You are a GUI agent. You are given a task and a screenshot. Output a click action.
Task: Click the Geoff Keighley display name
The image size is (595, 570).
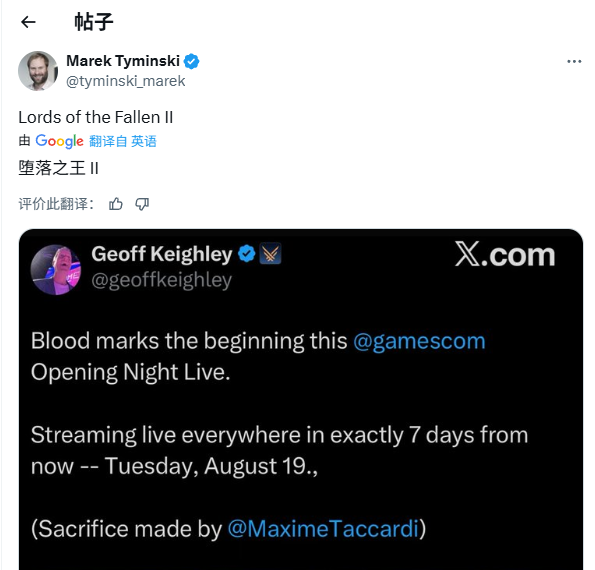162,254
